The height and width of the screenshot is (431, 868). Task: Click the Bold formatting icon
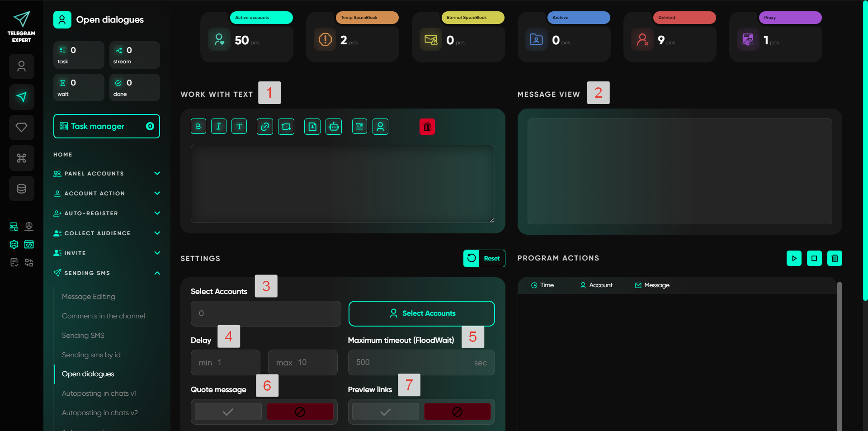coord(198,127)
